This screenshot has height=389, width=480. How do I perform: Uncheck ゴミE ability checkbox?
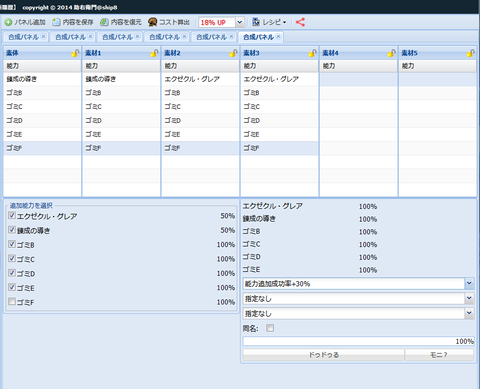click(12, 287)
